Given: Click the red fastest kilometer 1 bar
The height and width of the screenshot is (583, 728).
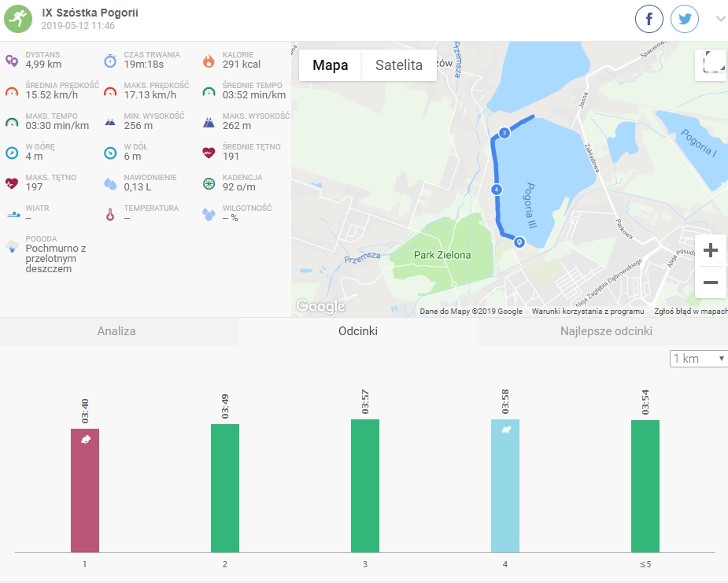Looking at the screenshot, I should 85,490.
